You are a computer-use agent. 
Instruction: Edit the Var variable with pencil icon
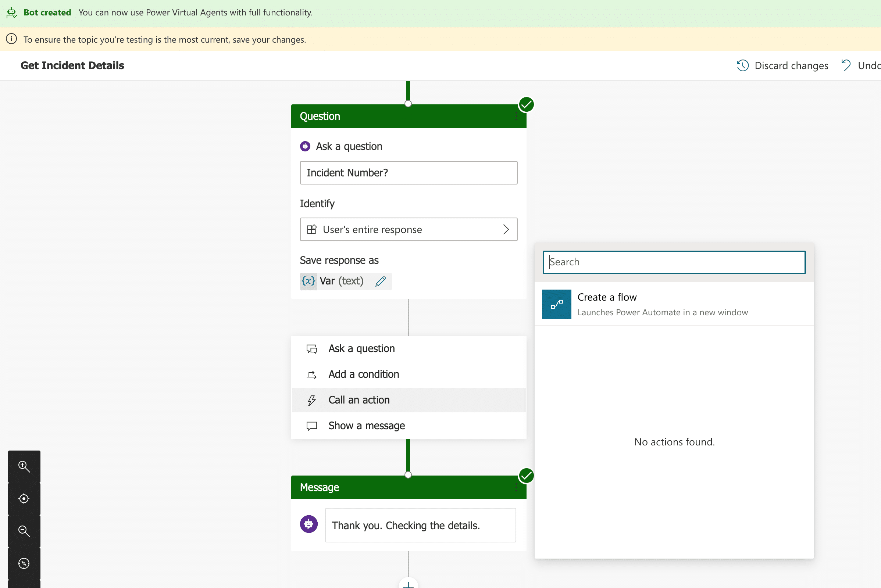381,281
